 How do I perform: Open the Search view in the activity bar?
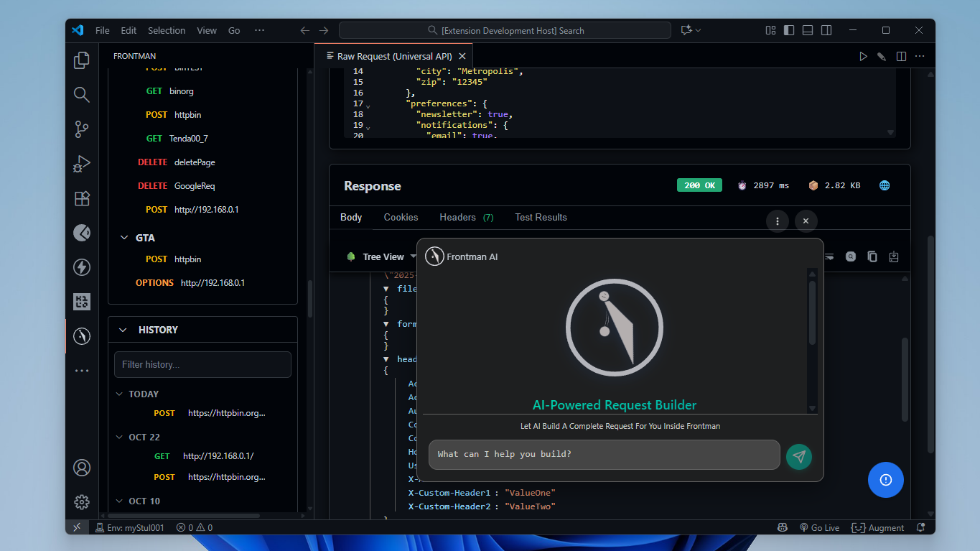[82, 95]
